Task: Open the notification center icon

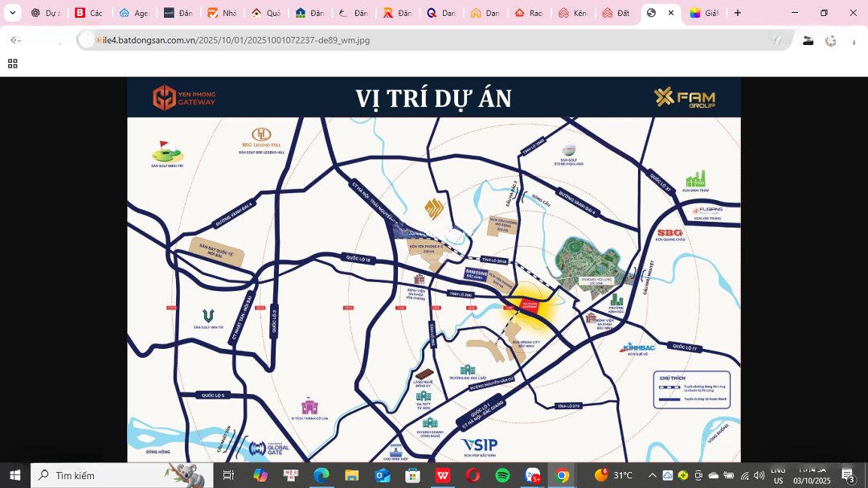Action: coord(848,475)
